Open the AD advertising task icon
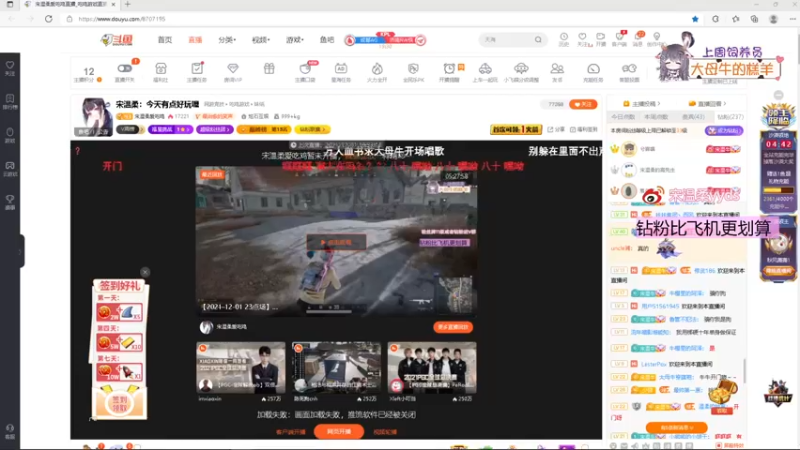This screenshot has height=450, width=800. point(341,71)
